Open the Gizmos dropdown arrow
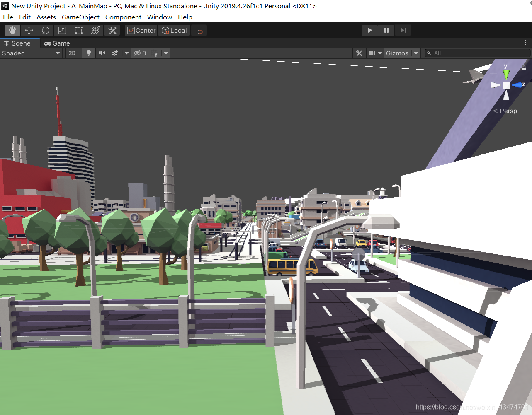 pyautogui.click(x=416, y=53)
